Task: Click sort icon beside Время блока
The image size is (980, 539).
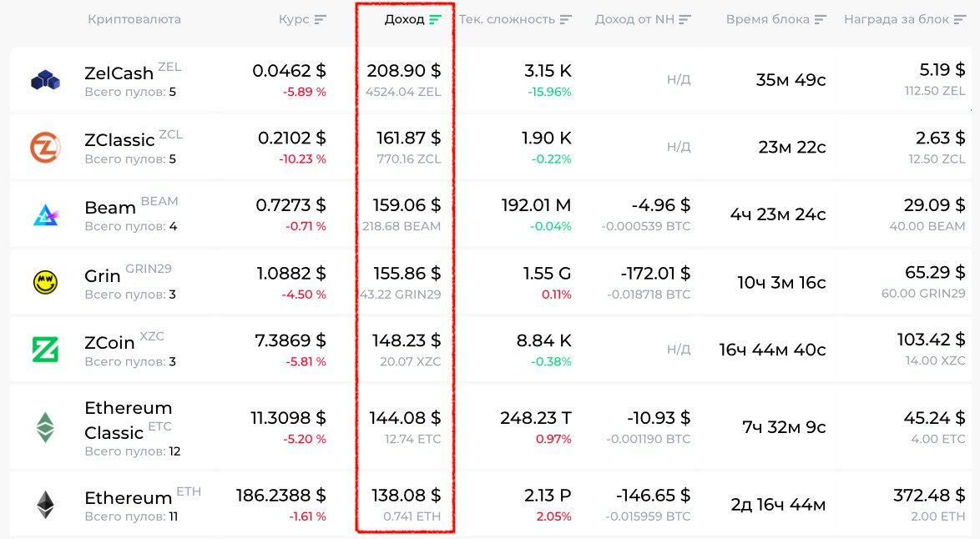Action: point(820,19)
